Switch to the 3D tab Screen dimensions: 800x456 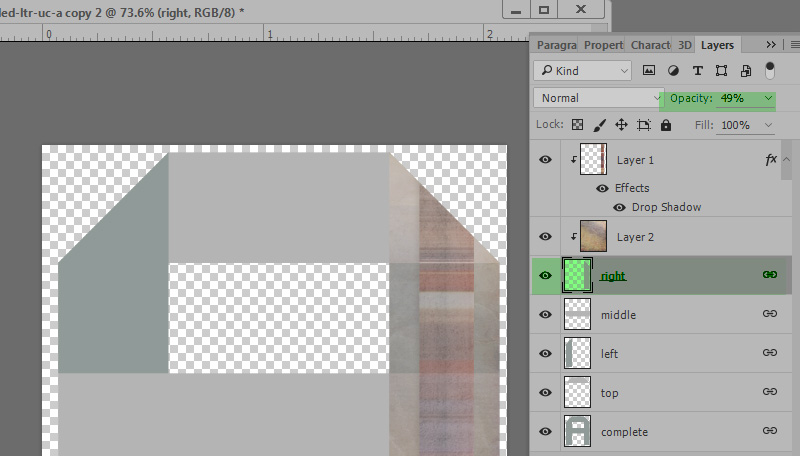684,45
